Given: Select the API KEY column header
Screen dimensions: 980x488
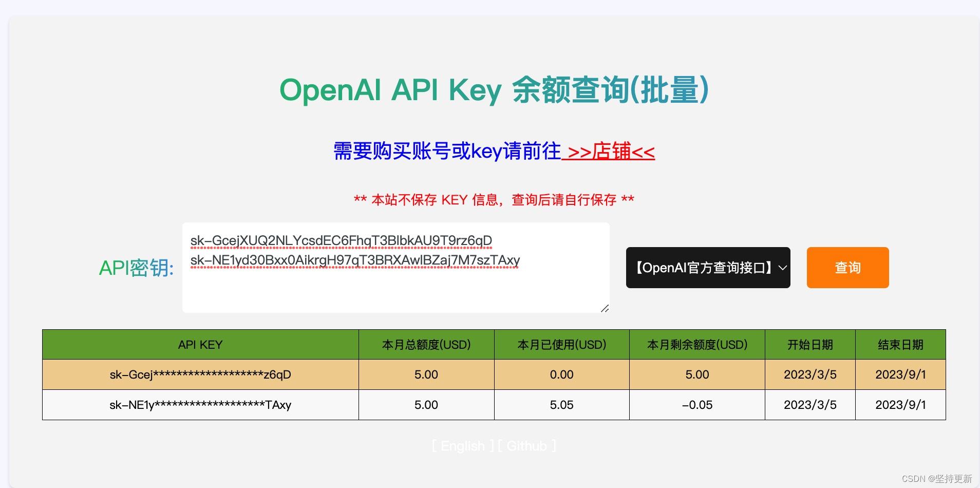Looking at the screenshot, I should [x=200, y=345].
